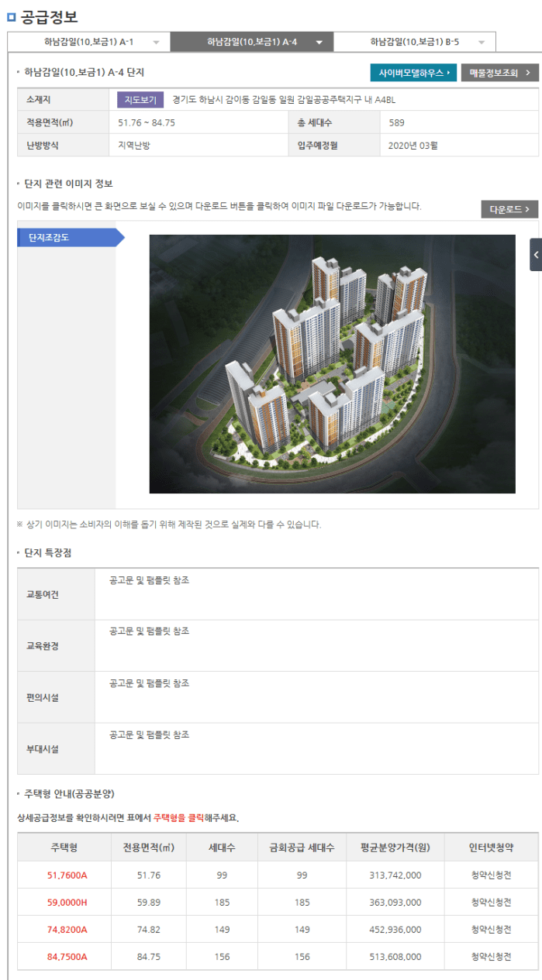Open housing type 84.7500A details
The width and height of the screenshot is (542, 980).
[67, 957]
